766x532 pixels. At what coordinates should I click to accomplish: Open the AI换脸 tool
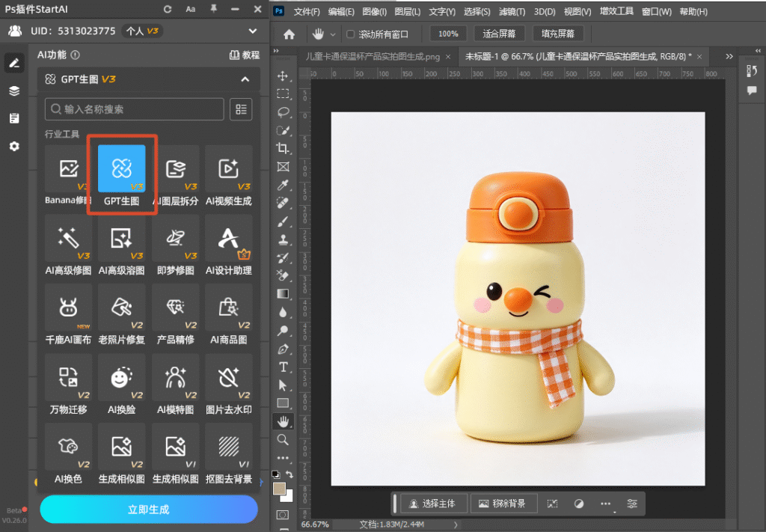point(122,385)
